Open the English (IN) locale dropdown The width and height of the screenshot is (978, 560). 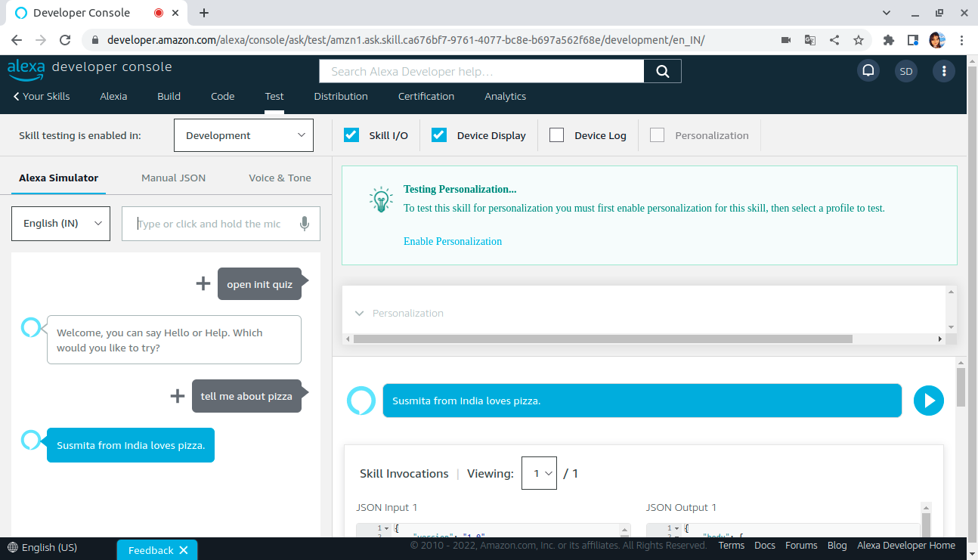(60, 224)
